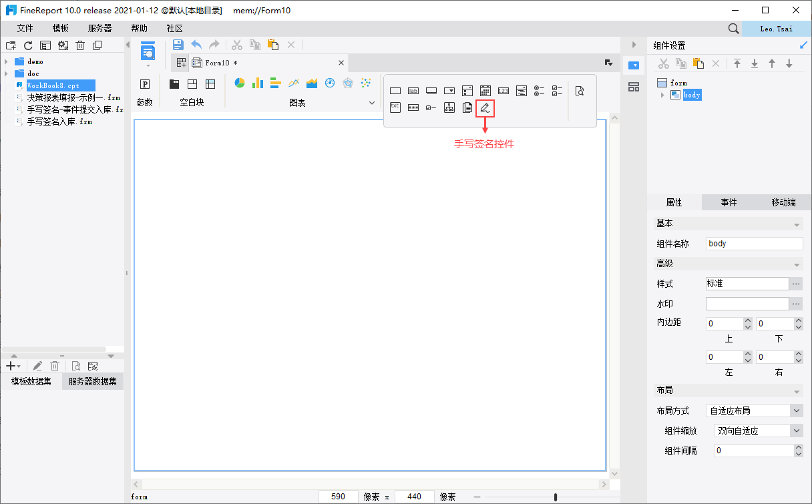Click the 样式 ellipsis button
The image size is (812, 504).
click(796, 284)
